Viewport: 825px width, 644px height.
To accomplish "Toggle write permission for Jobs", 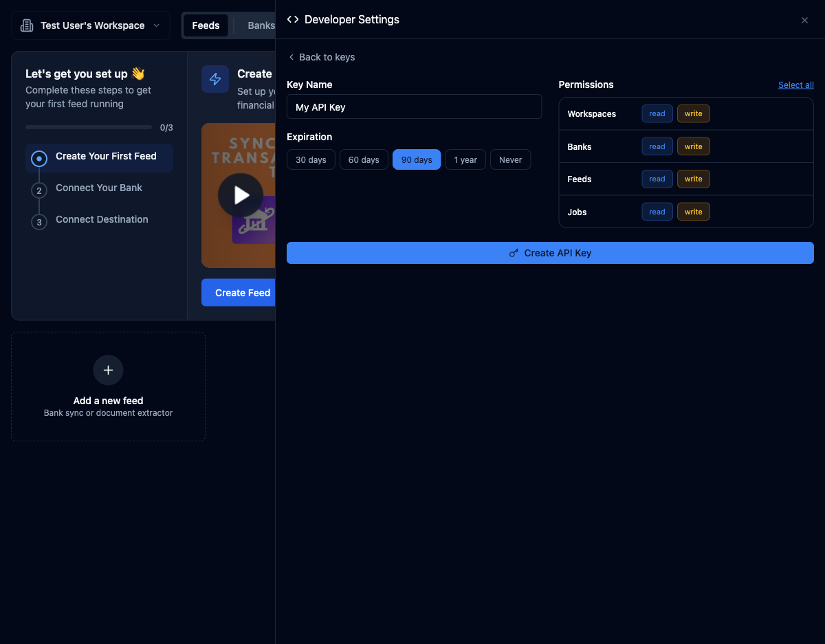I will (x=693, y=211).
